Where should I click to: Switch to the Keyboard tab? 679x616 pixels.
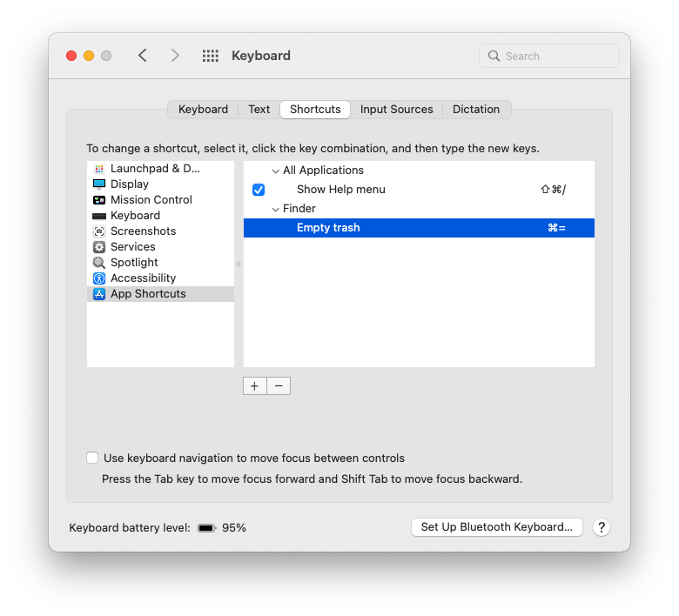(203, 109)
